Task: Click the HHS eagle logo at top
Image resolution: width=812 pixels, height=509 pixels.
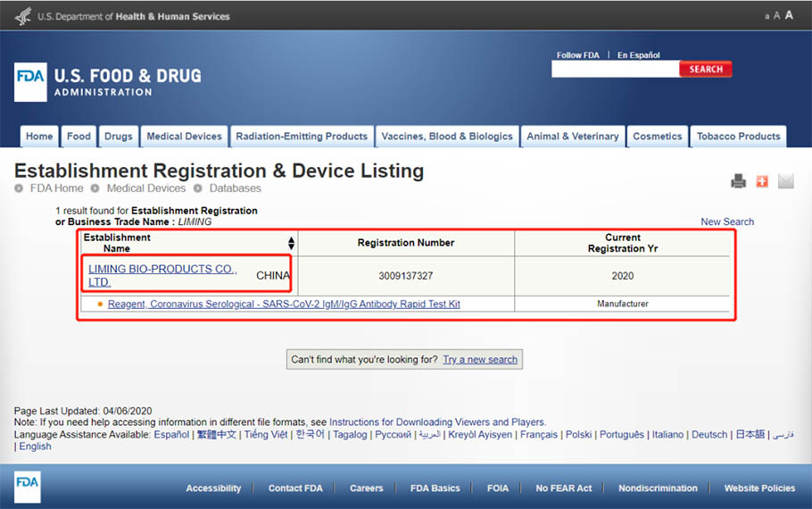Action: point(23,16)
